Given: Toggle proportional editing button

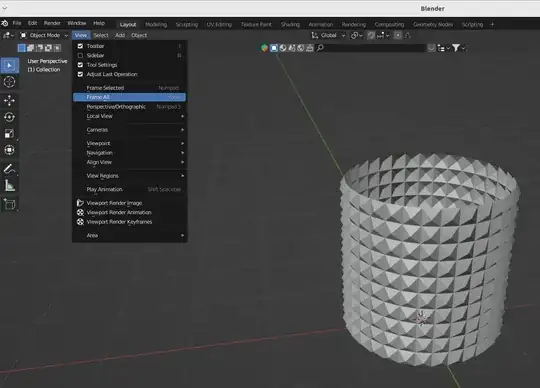Looking at the screenshot, I should point(398,35).
